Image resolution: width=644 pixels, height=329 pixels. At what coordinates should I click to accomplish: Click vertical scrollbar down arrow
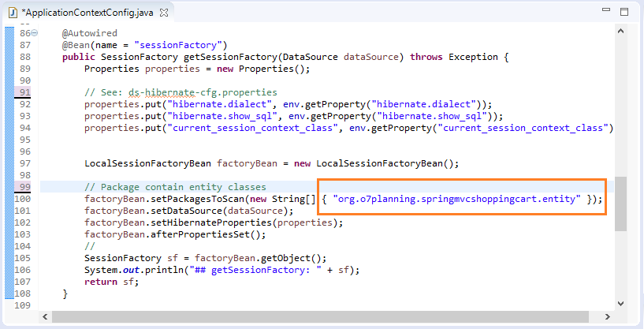click(x=620, y=304)
